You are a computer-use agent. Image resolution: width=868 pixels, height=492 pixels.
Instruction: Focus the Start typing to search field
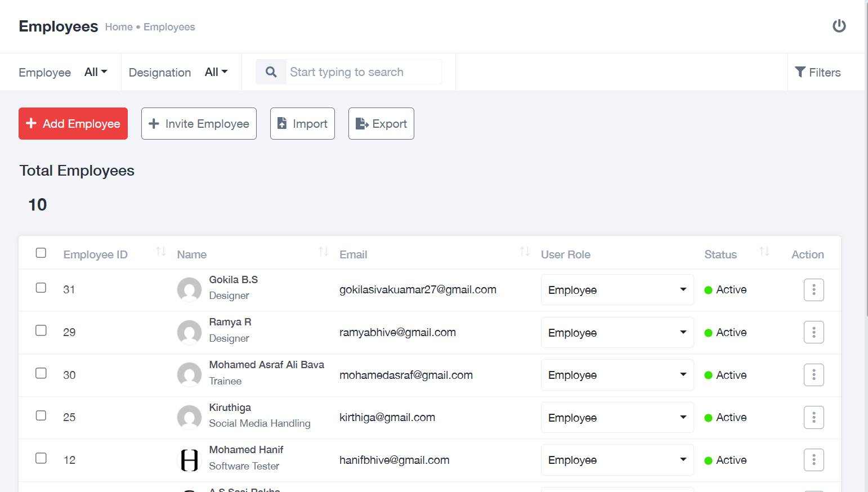point(364,72)
